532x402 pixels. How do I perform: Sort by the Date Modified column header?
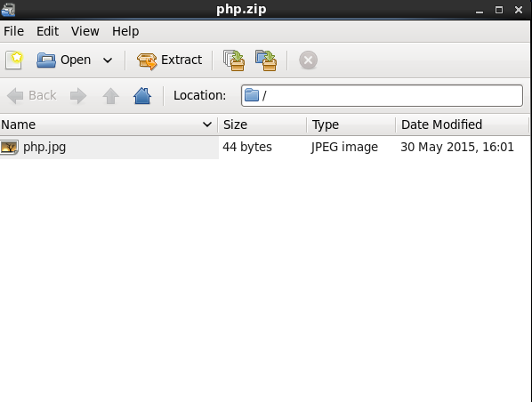(x=462, y=125)
